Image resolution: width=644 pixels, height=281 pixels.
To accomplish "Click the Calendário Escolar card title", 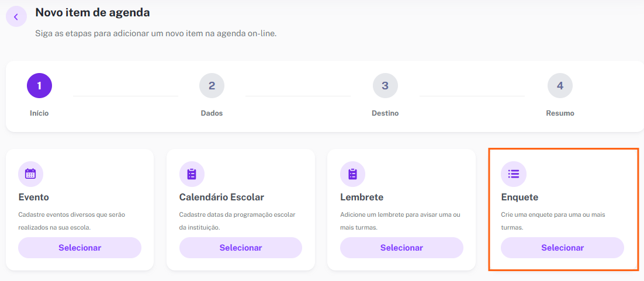I will tap(221, 197).
